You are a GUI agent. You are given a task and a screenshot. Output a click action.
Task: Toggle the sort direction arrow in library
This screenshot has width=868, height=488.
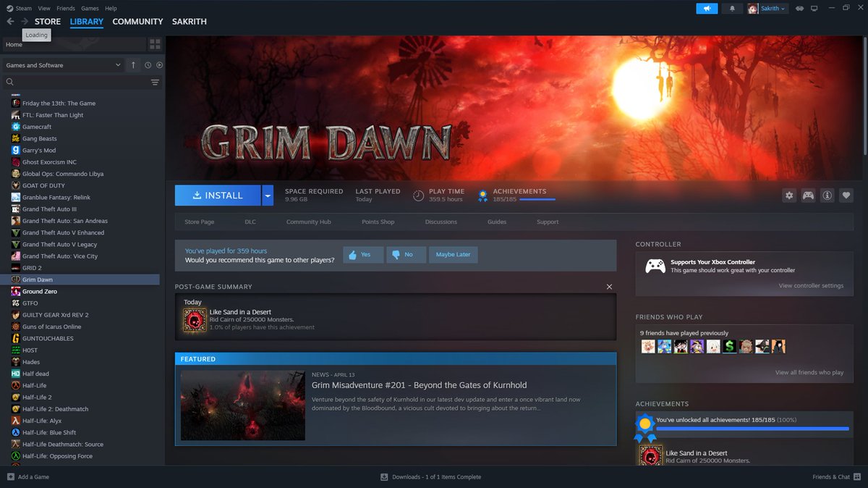(133, 65)
